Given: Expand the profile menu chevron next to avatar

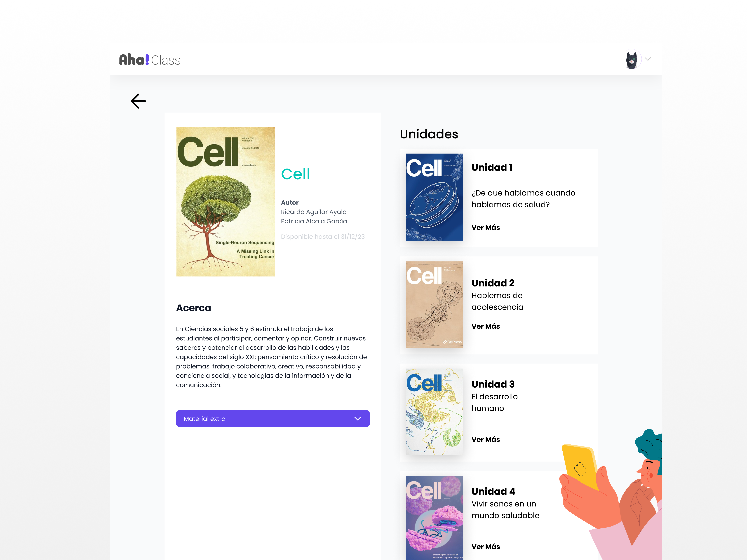Looking at the screenshot, I should tap(648, 59).
